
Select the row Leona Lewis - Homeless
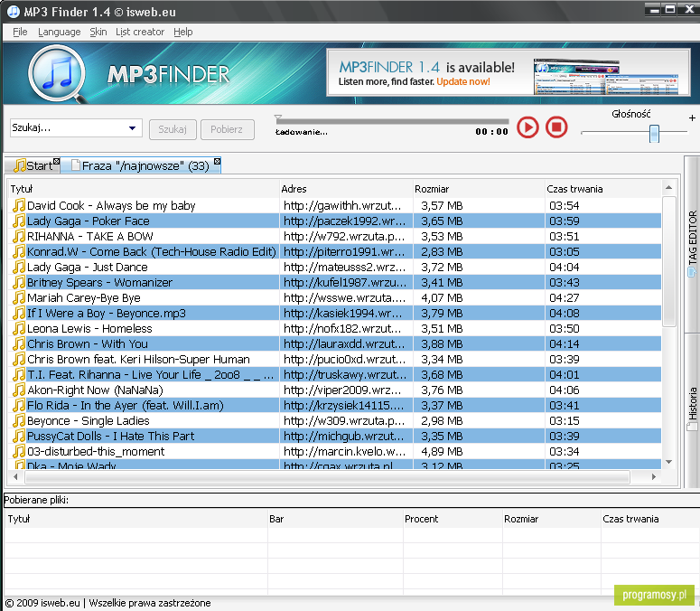[335, 328]
